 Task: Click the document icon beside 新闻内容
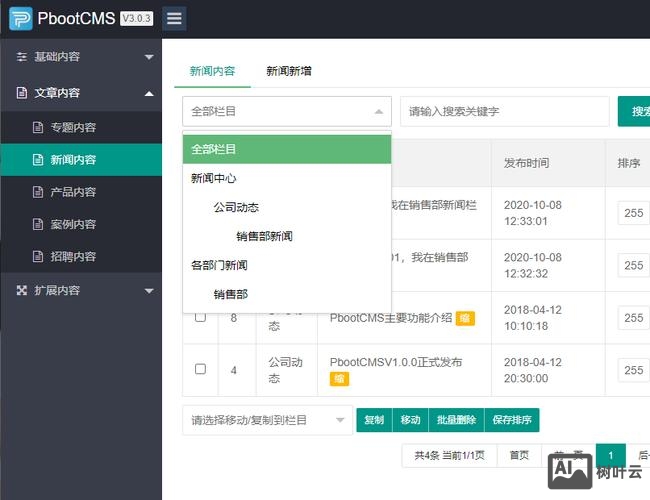point(38,160)
